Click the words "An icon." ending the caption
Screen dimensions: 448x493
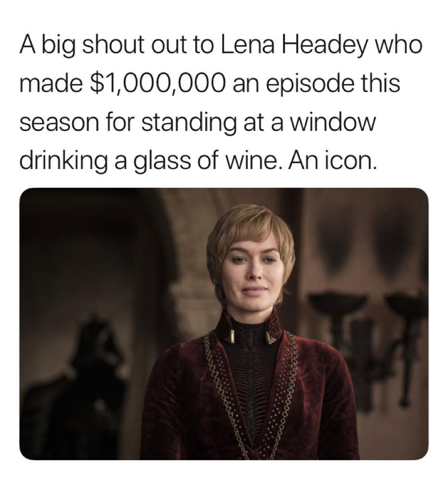pos(338,160)
